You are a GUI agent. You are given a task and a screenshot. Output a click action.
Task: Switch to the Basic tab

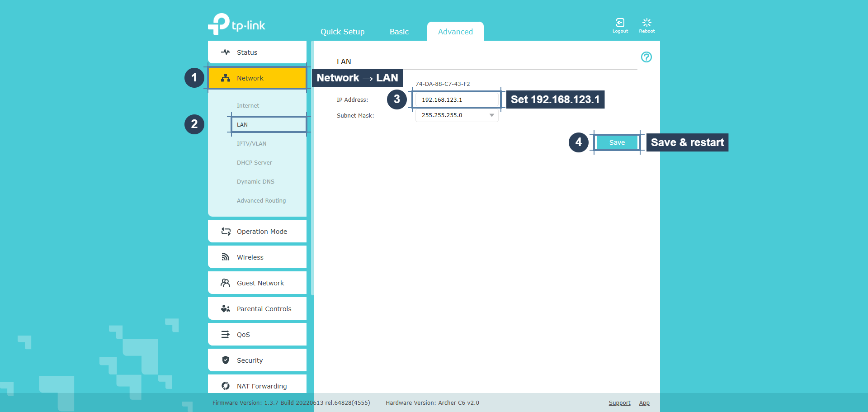click(399, 32)
